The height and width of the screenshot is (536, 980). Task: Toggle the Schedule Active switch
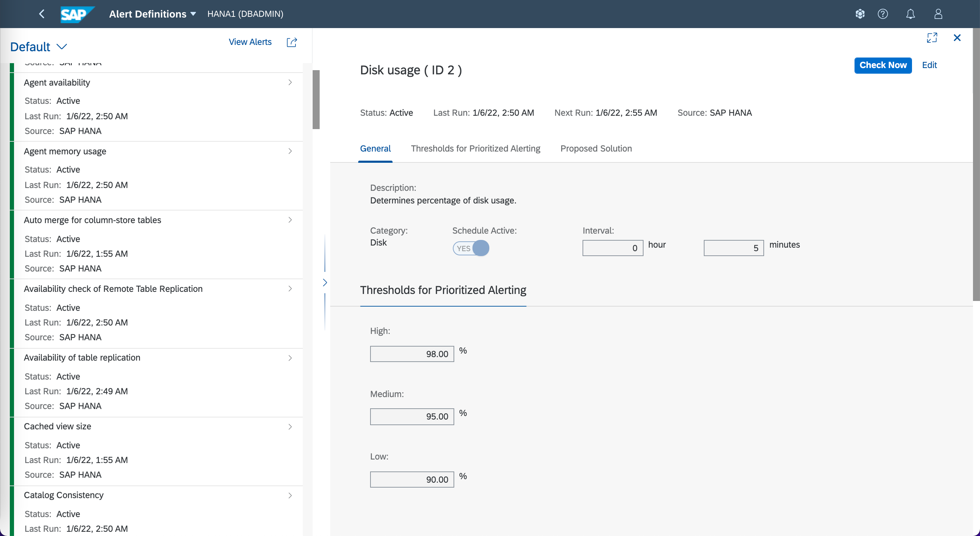471,248
